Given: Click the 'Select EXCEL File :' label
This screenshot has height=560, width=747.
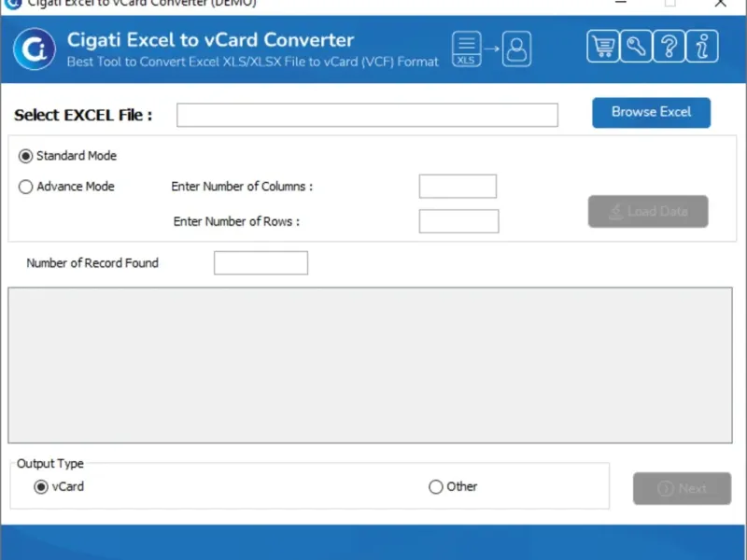Looking at the screenshot, I should (83, 115).
